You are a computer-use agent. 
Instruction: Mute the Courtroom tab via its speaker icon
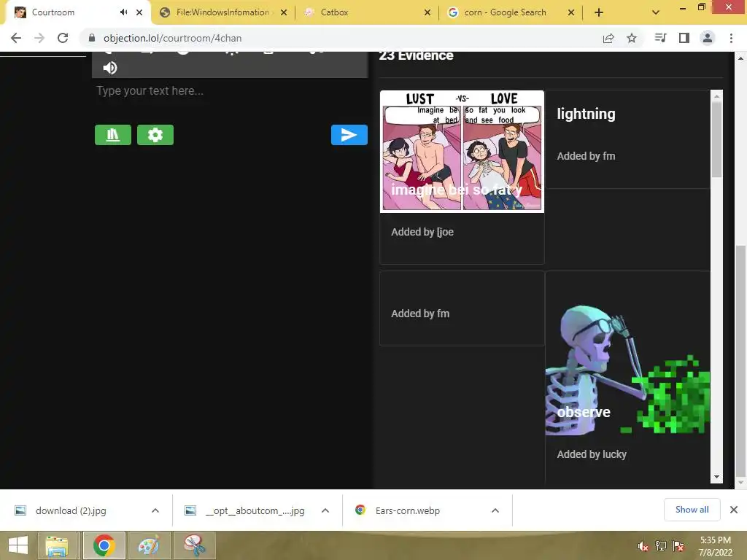(x=124, y=12)
